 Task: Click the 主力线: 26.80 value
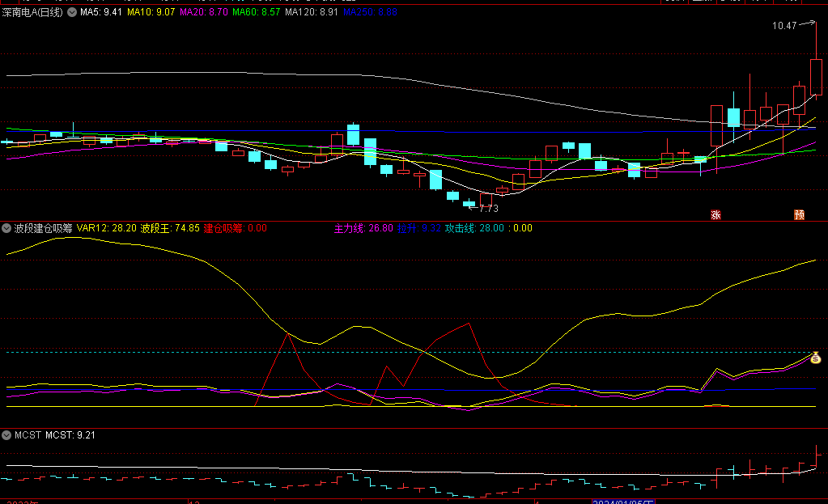pyautogui.click(x=363, y=228)
